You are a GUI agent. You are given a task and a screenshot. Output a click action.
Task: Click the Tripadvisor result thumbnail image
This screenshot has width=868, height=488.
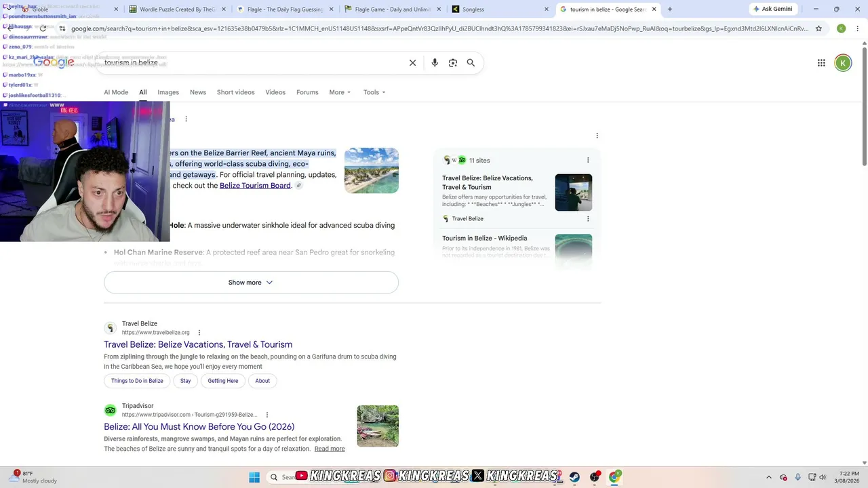click(x=378, y=426)
